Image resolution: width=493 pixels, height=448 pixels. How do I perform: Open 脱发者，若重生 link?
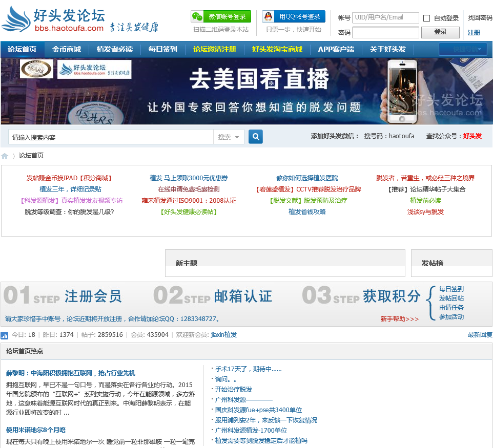point(425,178)
